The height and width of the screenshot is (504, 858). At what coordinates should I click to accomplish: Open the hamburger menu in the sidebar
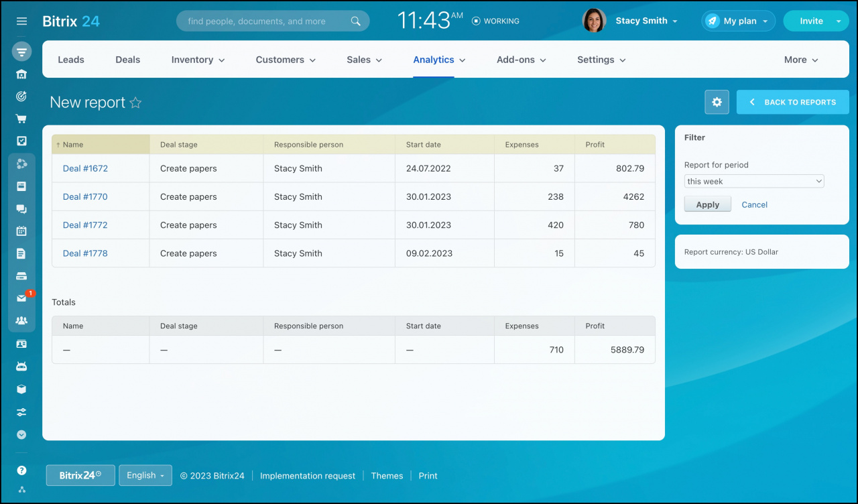click(x=21, y=21)
